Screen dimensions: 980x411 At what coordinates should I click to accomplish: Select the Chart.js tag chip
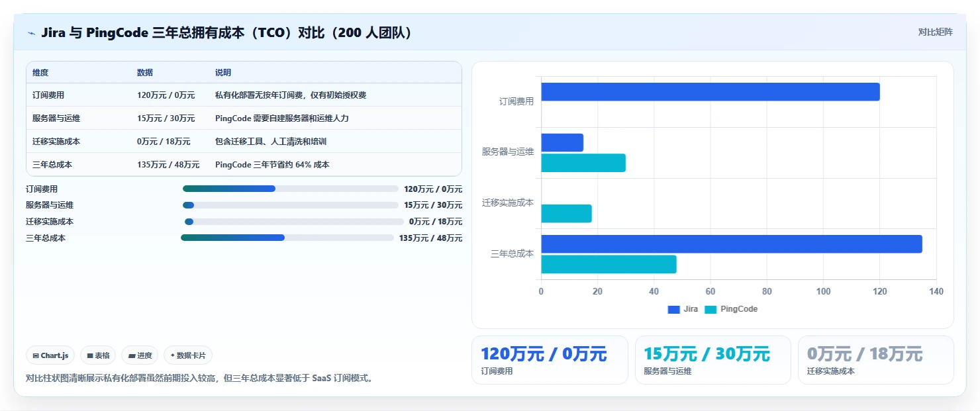(51, 355)
